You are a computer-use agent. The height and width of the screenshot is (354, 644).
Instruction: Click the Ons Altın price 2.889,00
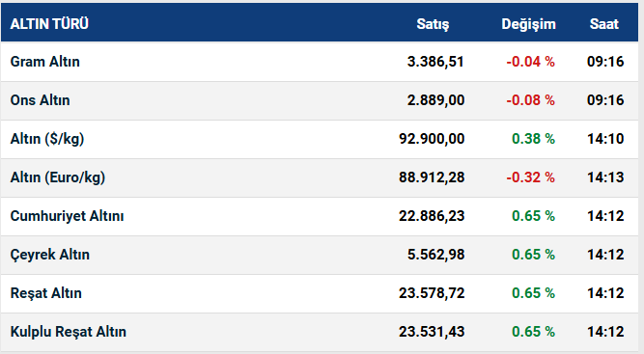point(435,100)
